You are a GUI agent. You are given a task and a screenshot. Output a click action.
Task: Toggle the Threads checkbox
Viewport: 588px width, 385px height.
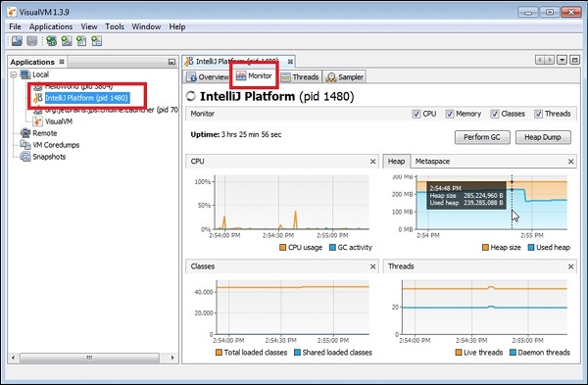[538, 114]
